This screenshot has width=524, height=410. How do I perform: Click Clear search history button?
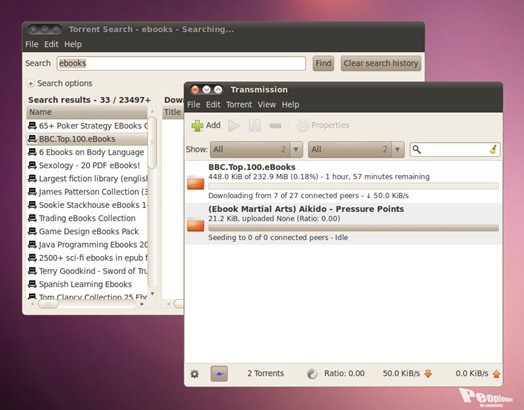(381, 63)
